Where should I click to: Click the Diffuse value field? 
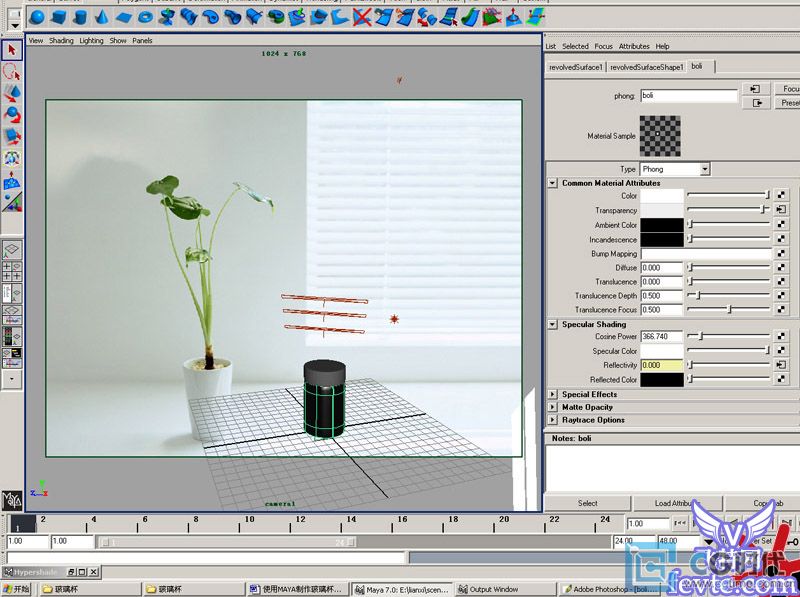[x=662, y=267]
